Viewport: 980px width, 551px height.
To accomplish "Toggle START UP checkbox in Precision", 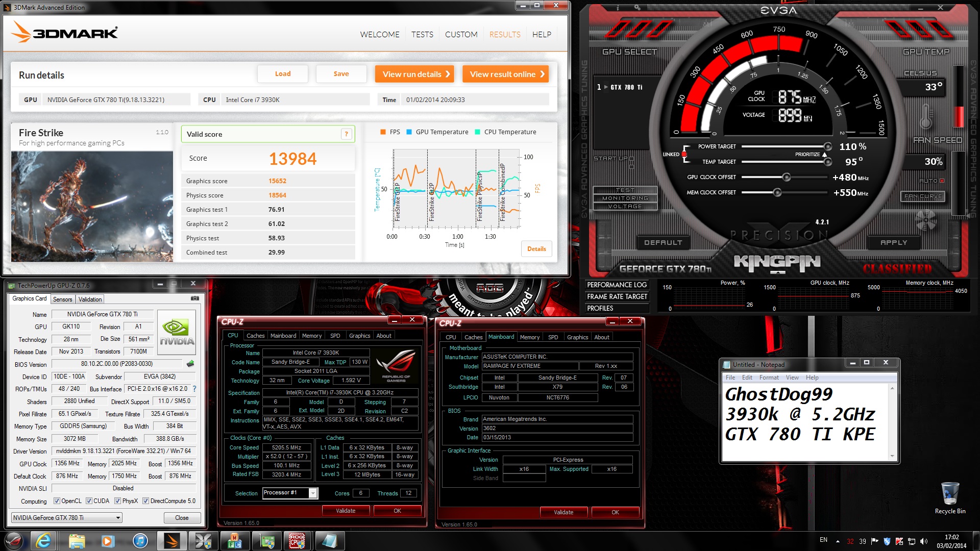I will (x=631, y=159).
